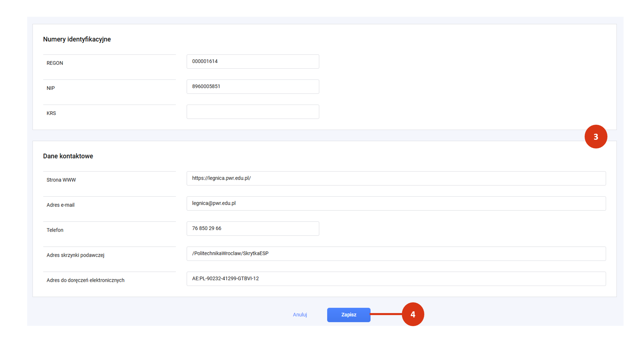Viewport: 644px width, 362px height.
Task: Click the Adres e-mail label
Action: click(x=60, y=205)
